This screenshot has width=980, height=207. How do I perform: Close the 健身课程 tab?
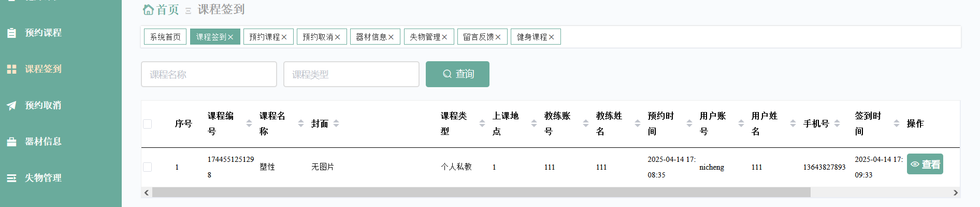coord(552,37)
